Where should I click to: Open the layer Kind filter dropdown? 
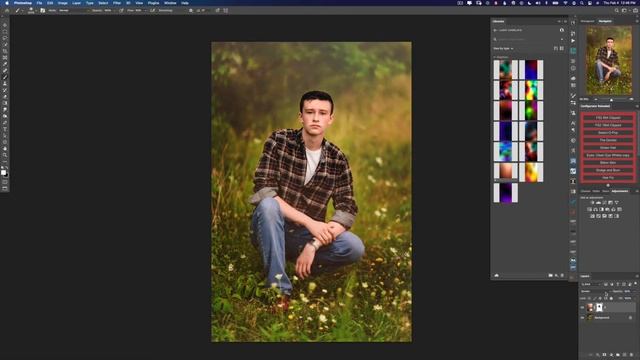point(591,284)
